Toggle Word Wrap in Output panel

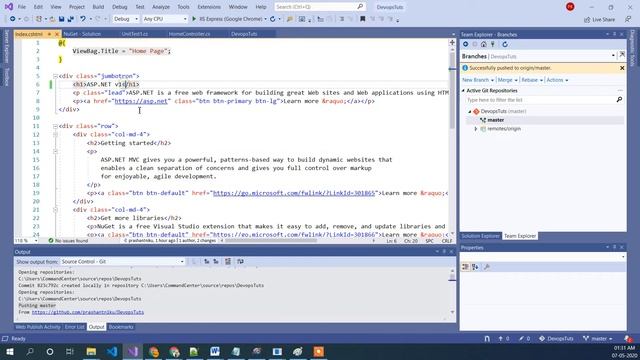(240, 262)
